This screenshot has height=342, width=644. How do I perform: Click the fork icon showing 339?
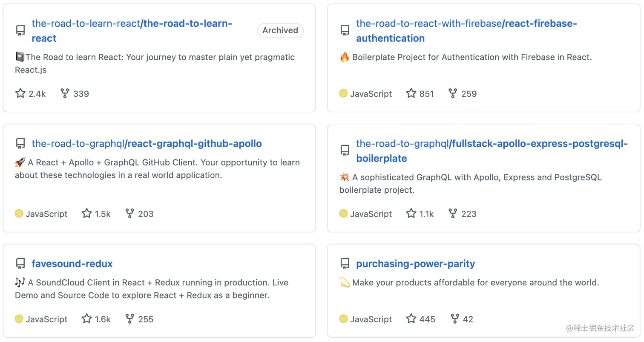tap(65, 93)
